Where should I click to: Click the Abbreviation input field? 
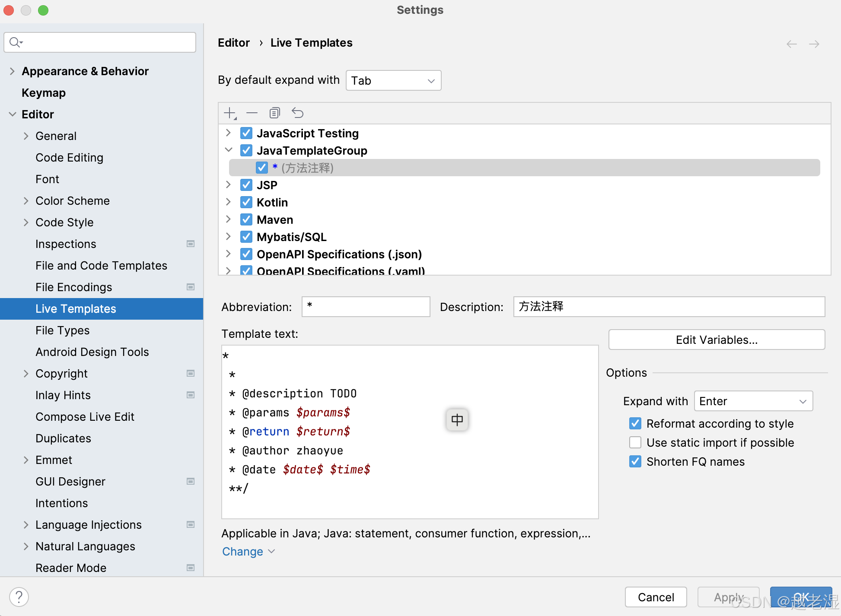(366, 307)
